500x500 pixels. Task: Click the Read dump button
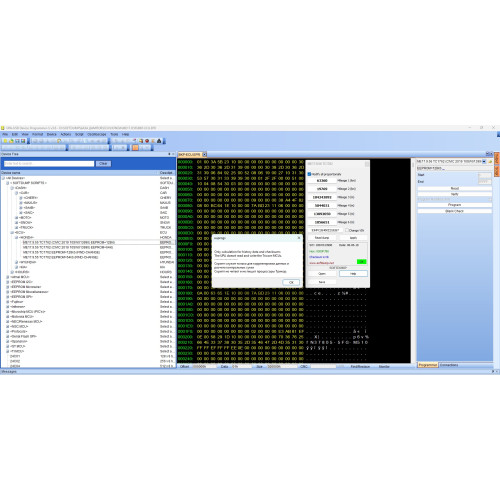pos(322,238)
